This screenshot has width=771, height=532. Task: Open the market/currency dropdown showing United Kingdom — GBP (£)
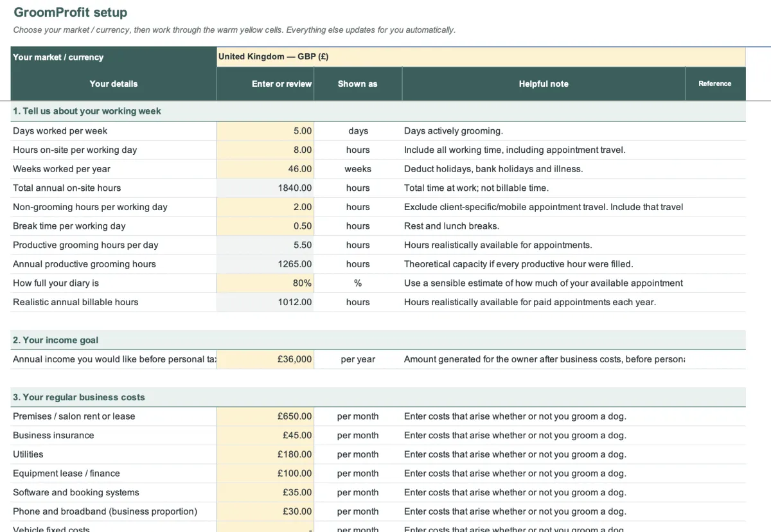coord(481,57)
